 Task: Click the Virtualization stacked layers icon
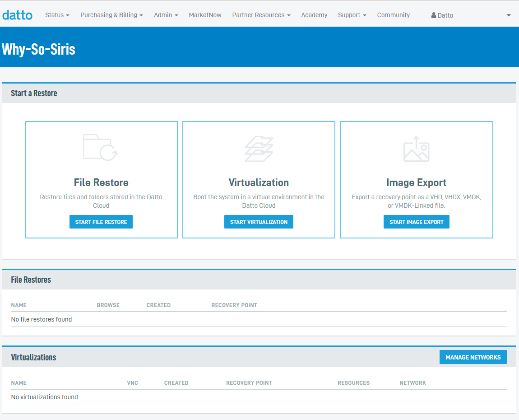click(259, 149)
